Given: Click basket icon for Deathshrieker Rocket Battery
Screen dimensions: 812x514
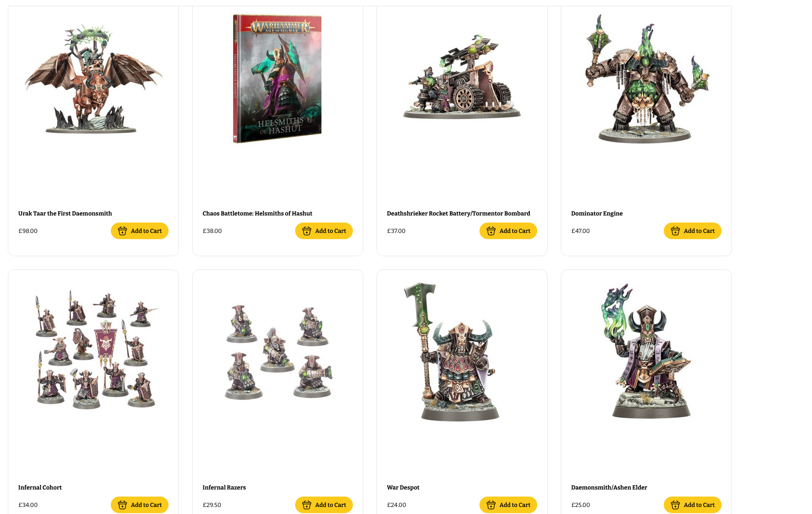Looking at the screenshot, I should click(x=491, y=231).
